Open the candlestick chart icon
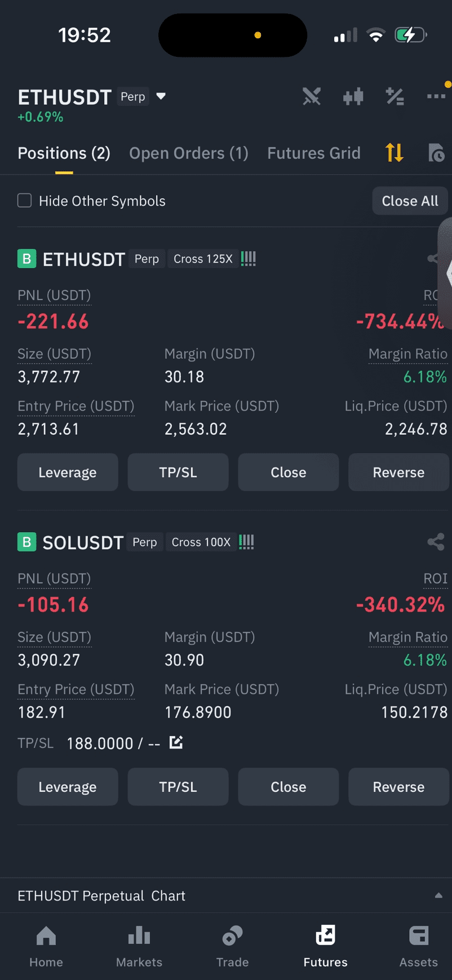Image resolution: width=452 pixels, height=980 pixels. tap(353, 97)
